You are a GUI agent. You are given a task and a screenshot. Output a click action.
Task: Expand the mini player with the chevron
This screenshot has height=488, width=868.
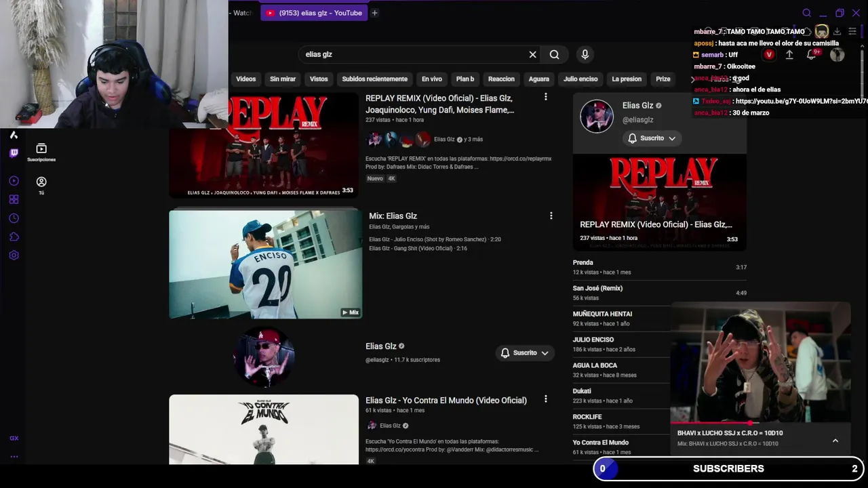click(x=835, y=441)
